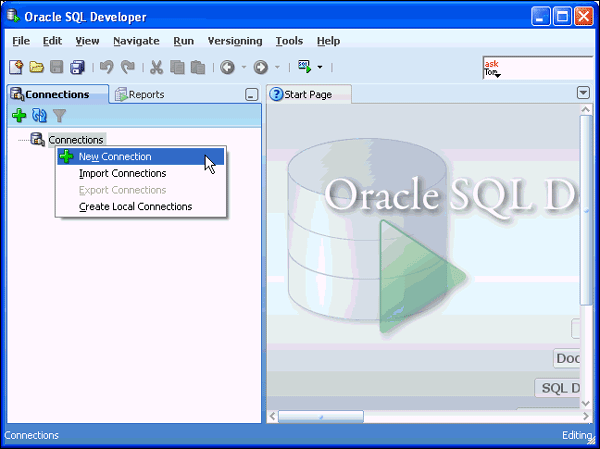Switch to the Reports tab
Image resolution: width=600 pixels, height=449 pixels.
point(140,95)
